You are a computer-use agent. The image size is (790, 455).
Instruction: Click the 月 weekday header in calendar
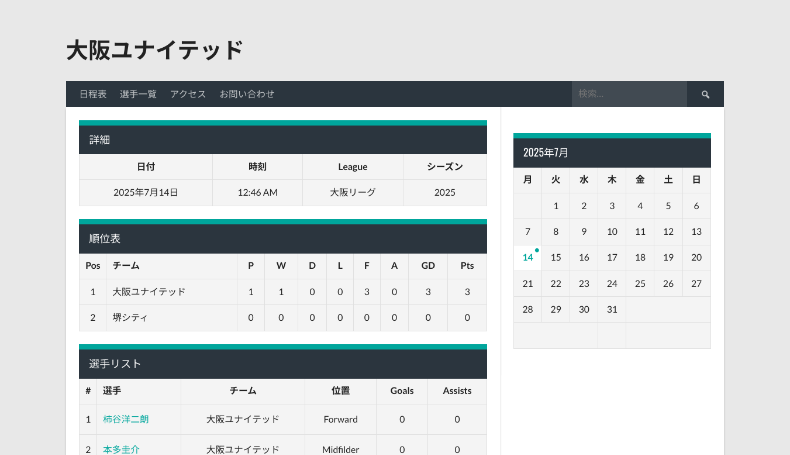[528, 180]
